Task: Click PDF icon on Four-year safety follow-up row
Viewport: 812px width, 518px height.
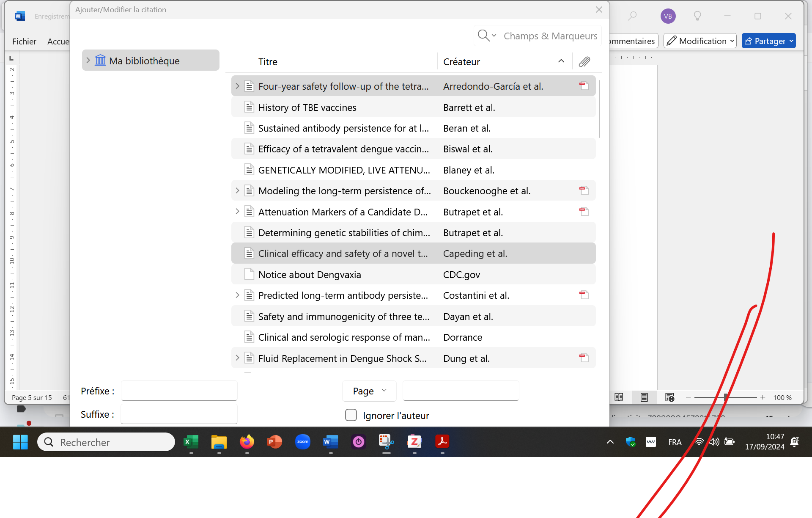Action: [x=584, y=86]
